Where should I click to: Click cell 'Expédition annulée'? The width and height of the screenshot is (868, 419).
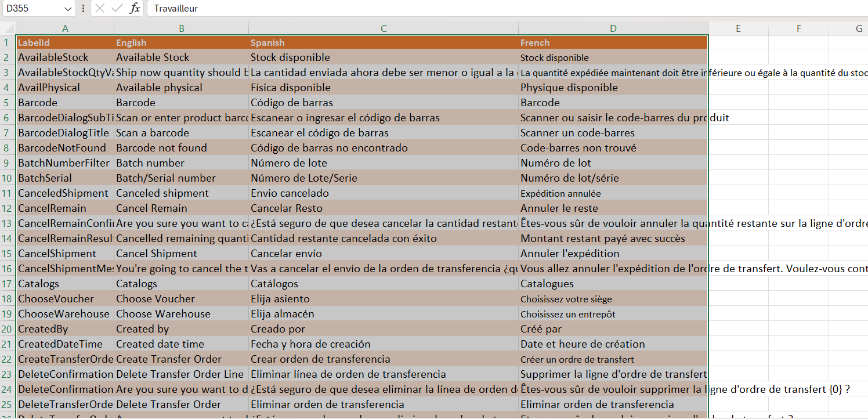[613, 193]
